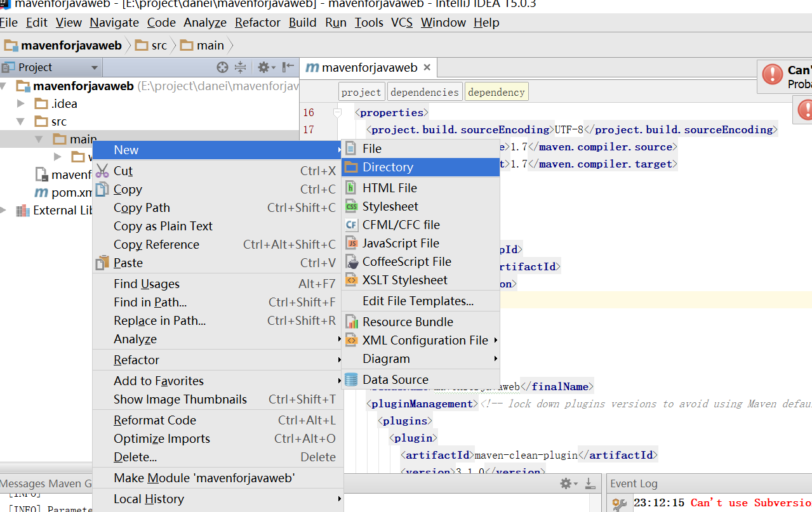Screen dimensions: 812x512
Task: Open Local History submenu
Action: [x=218, y=499]
